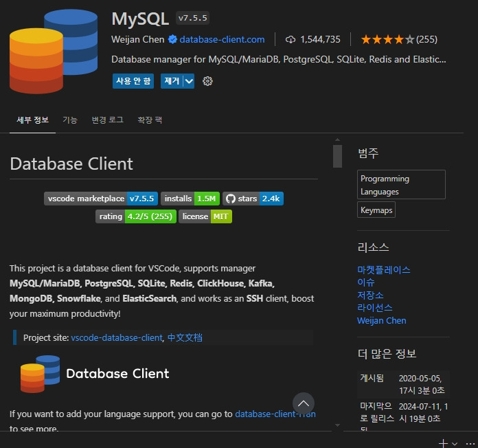This screenshot has width=478, height=448.
Task: Open the extension settings gear icon
Action: pyautogui.click(x=207, y=81)
